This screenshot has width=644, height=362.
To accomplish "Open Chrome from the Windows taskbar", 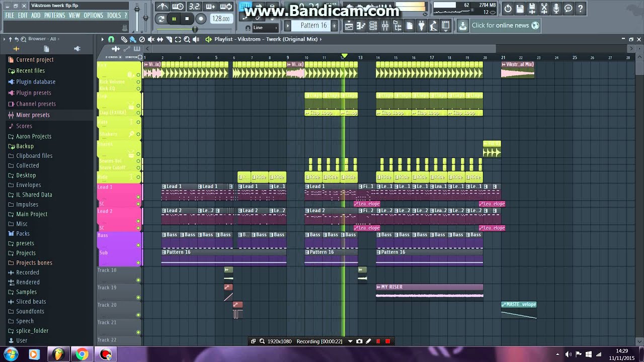I will pyautogui.click(x=82, y=354).
